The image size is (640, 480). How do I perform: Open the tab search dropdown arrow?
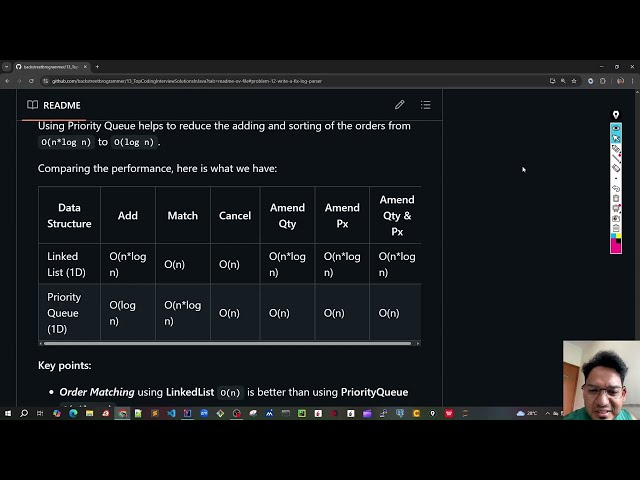[6, 67]
